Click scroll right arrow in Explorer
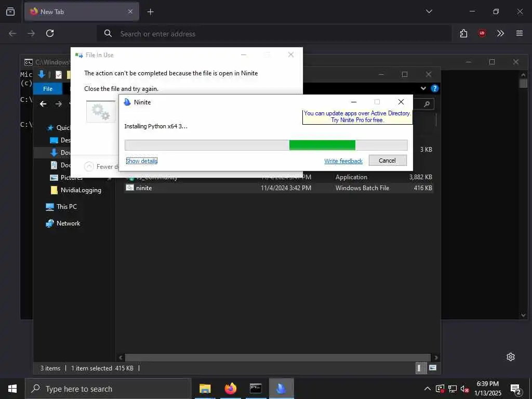 (x=436, y=357)
